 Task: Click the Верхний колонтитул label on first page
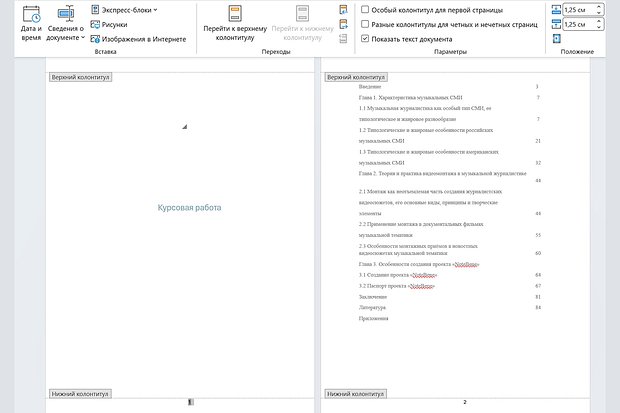pyautogui.click(x=80, y=77)
